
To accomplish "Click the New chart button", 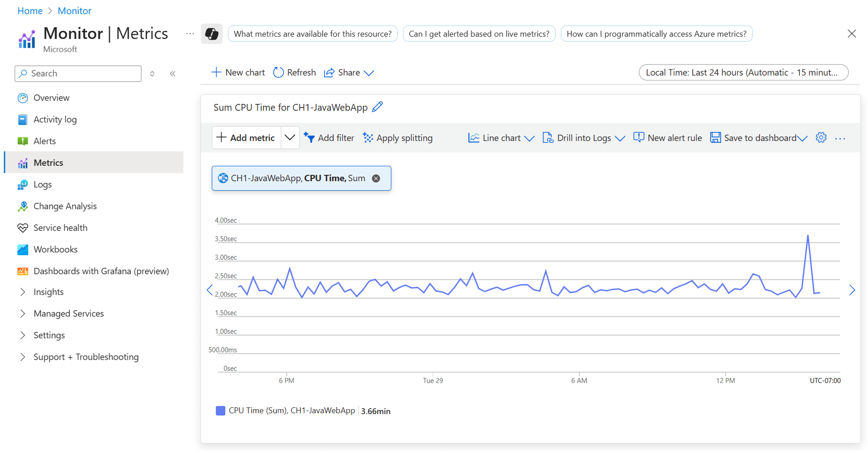I will pyautogui.click(x=238, y=72).
